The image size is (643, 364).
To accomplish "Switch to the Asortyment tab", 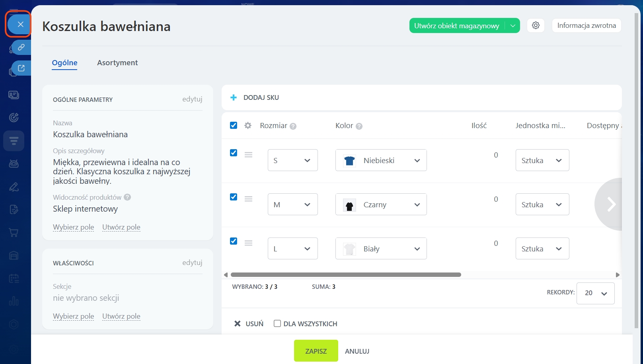I will point(117,63).
